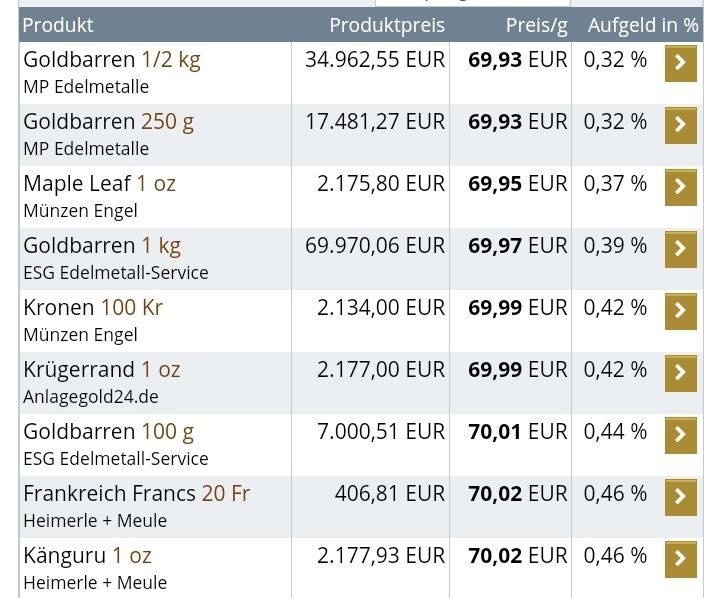Click arrow icon for Känguru 1 oz

coord(680,559)
